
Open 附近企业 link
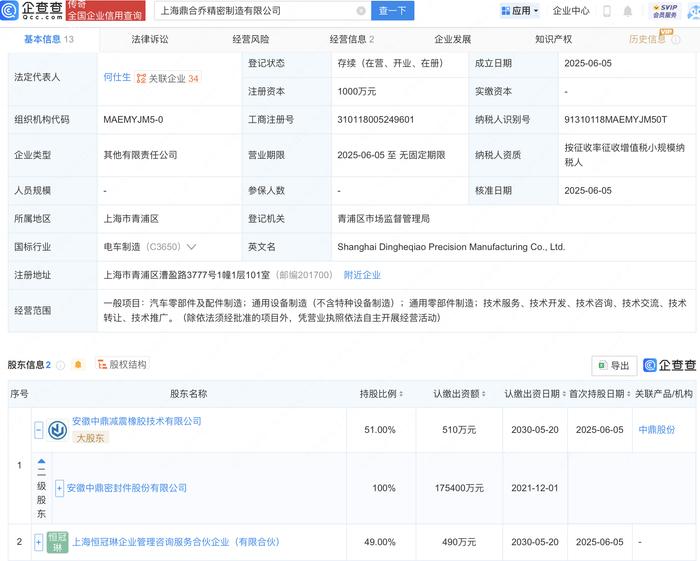[x=362, y=275]
